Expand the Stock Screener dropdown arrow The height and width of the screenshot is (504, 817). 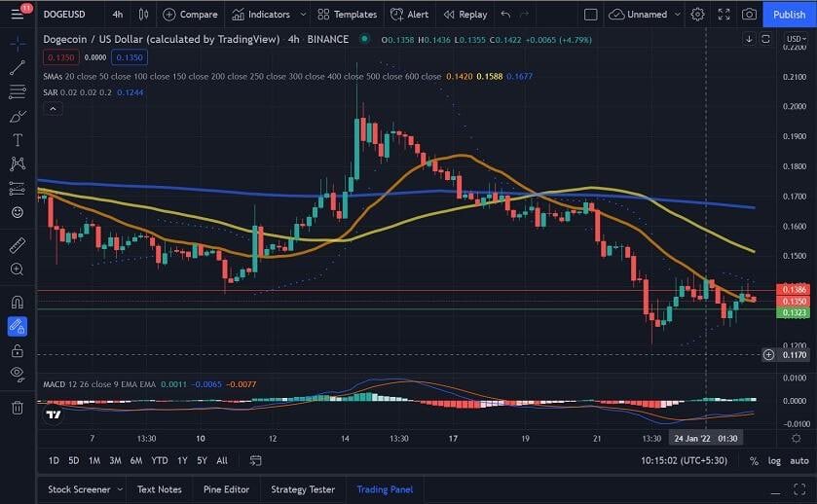tap(120, 489)
